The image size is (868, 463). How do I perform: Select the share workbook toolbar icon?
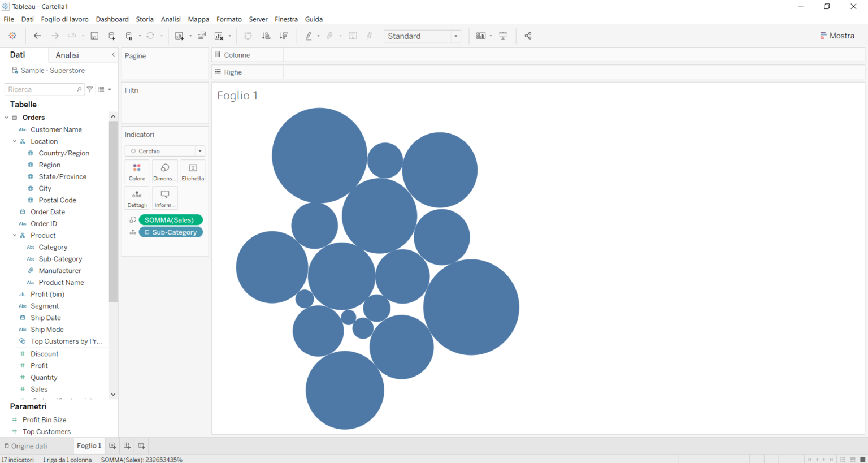[528, 36]
